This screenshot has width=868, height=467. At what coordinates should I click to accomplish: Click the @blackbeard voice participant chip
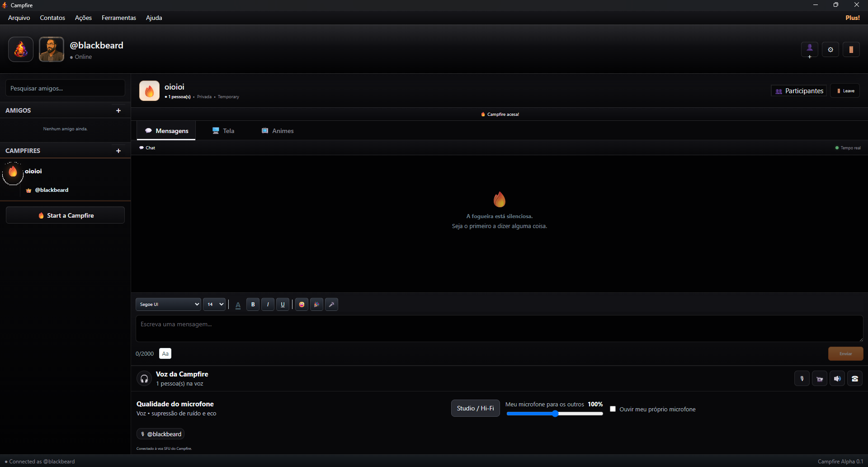point(160,434)
